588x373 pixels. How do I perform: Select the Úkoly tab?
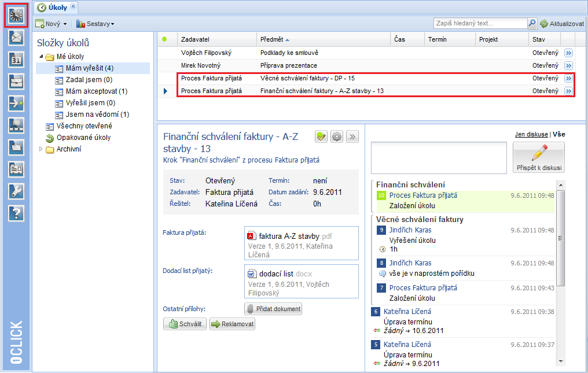click(56, 7)
